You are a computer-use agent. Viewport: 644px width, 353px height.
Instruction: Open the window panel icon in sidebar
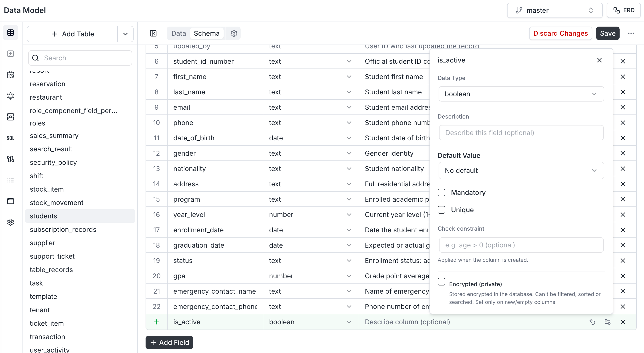tap(11, 201)
